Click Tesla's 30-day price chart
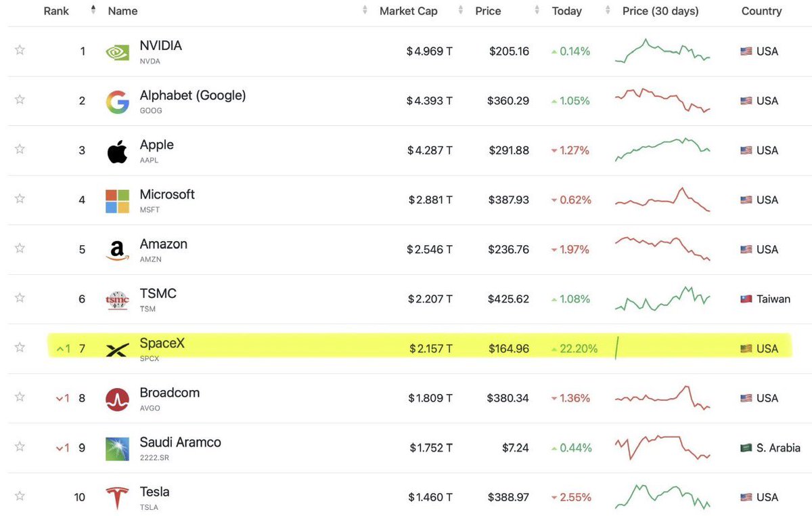812x516 pixels. 662,497
